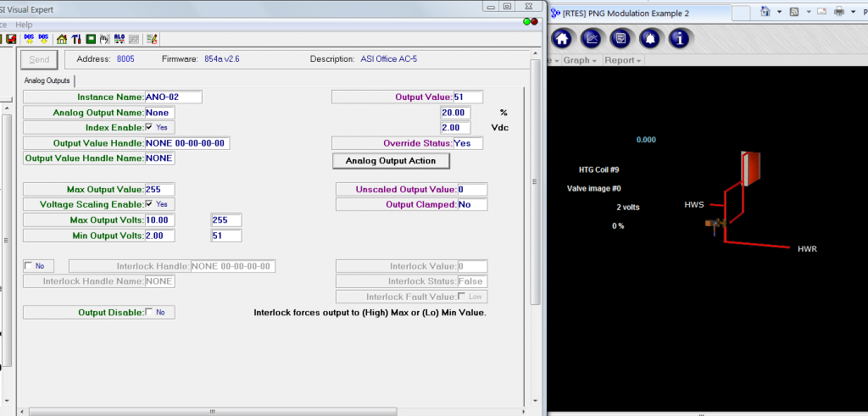Toggle the Index Enable checkbox
This screenshot has height=416, width=868.
pos(149,127)
